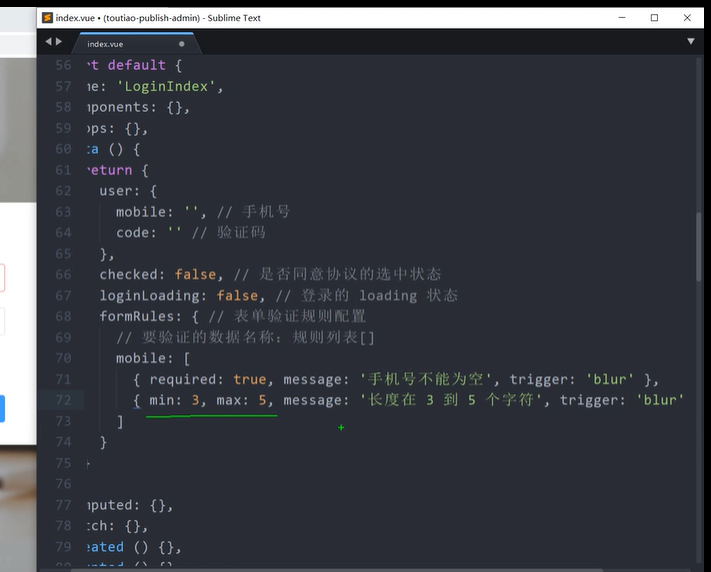Image resolution: width=711 pixels, height=572 pixels.
Task: Click the vertical scrollbar thumb
Action: tap(699, 247)
